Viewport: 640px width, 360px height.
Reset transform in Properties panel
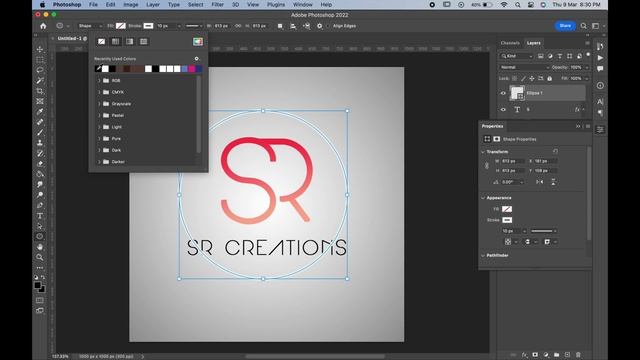pos(555,151)
